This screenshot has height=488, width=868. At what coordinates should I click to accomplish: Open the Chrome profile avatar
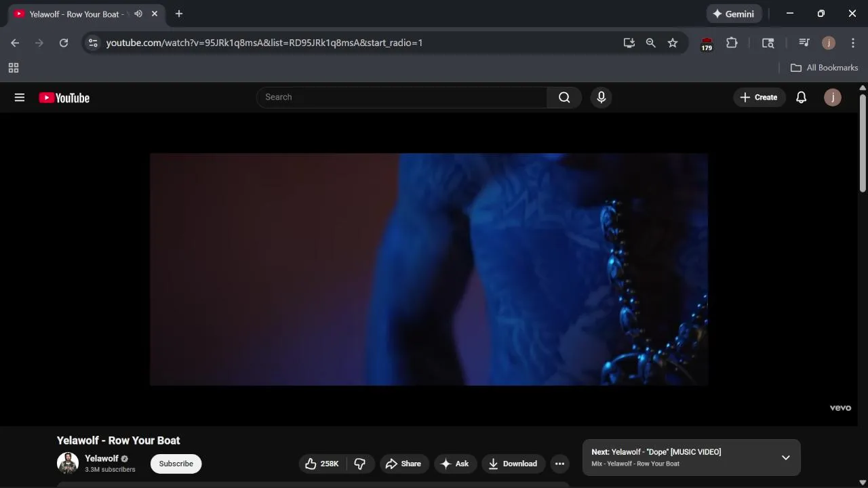coord(829,43)
